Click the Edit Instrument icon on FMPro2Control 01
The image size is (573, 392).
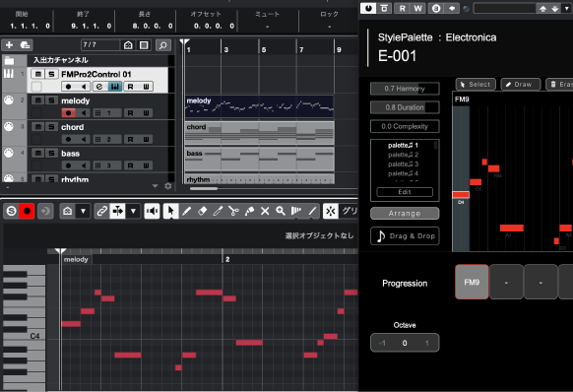pos(99,87)
